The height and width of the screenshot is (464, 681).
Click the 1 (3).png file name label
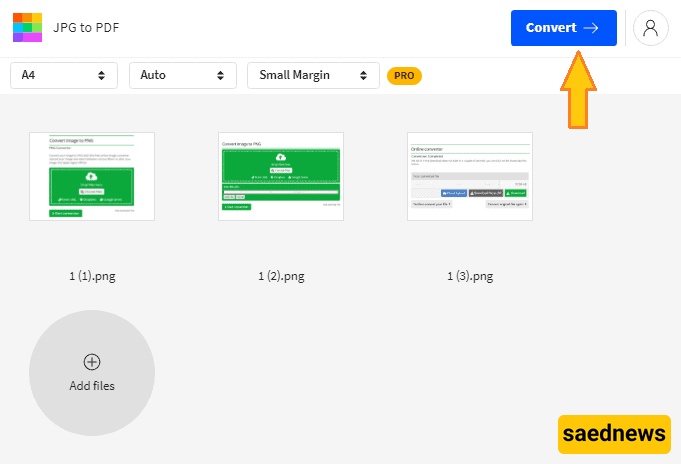tap(470, 276)
